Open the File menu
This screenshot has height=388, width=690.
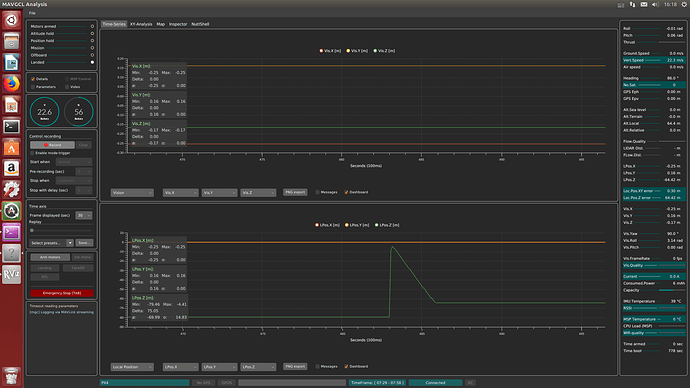pyautogui.click(x=32, y=13)
